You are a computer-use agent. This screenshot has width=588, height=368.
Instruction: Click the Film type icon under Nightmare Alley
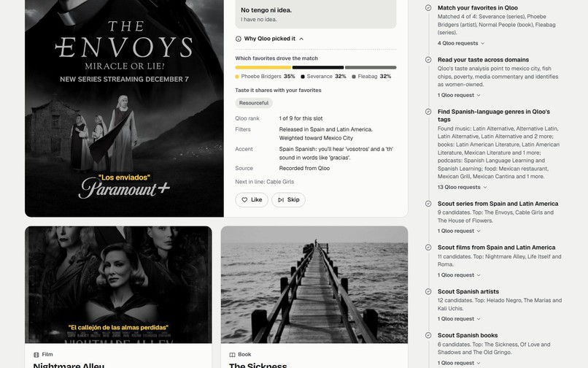pos(36,354)
